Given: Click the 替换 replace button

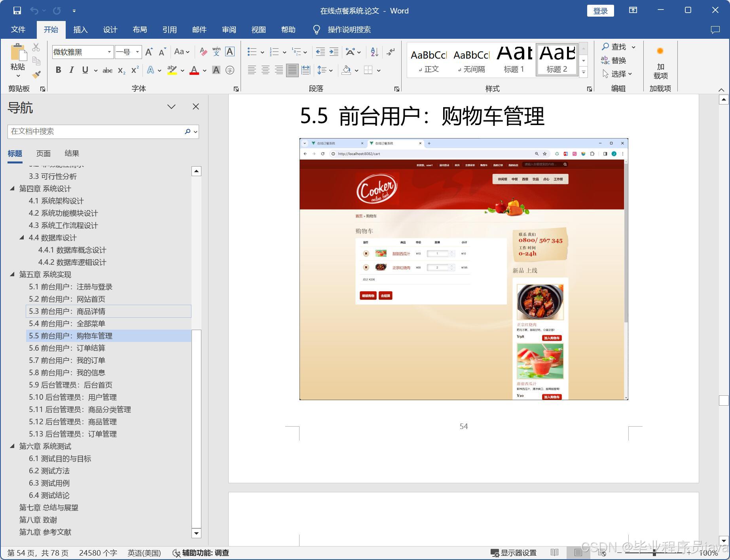Looking at the screenshot, I should [614, 60].
